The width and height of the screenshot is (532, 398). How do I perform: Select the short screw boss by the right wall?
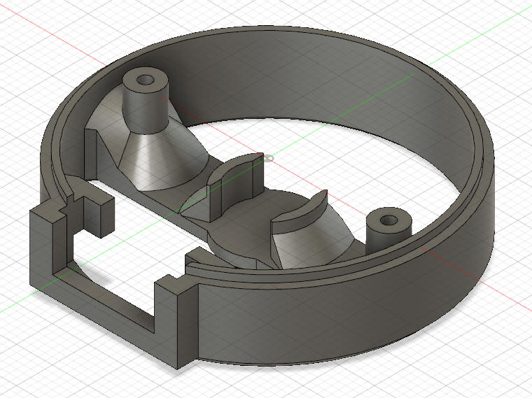point(388,232)
